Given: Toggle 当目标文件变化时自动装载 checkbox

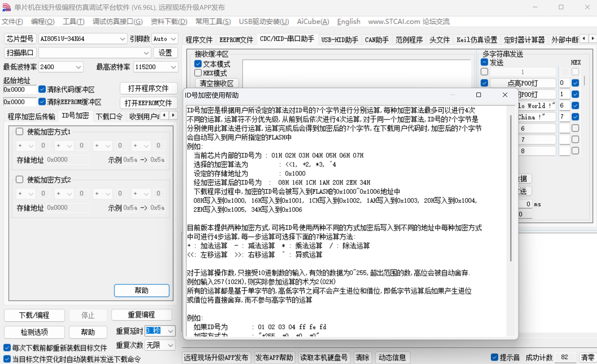Looking at the screenshot, I should 7,359.
